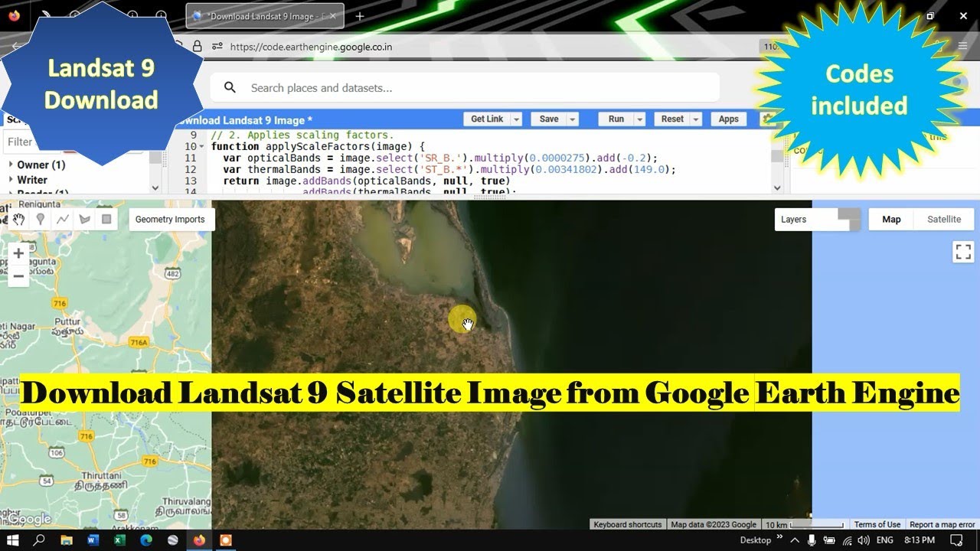The image size is (980, 551).
Task: Open the Apps button
Action: 729,119
